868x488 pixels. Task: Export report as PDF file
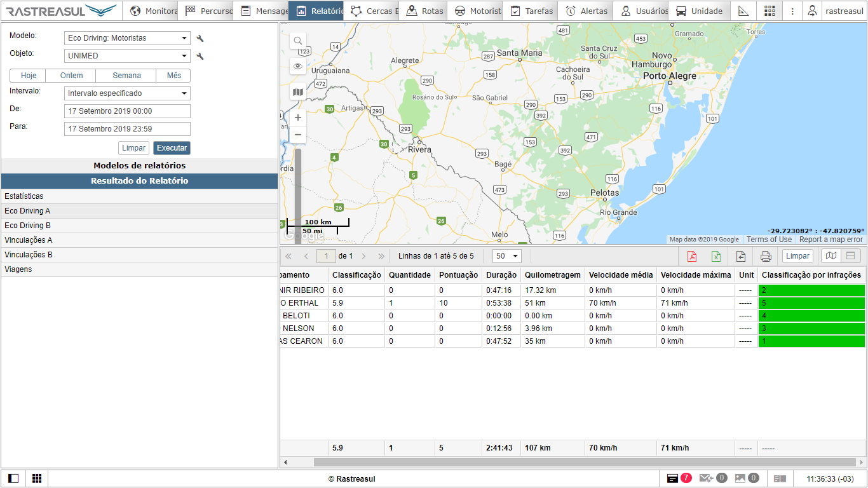tap(692, 256)
